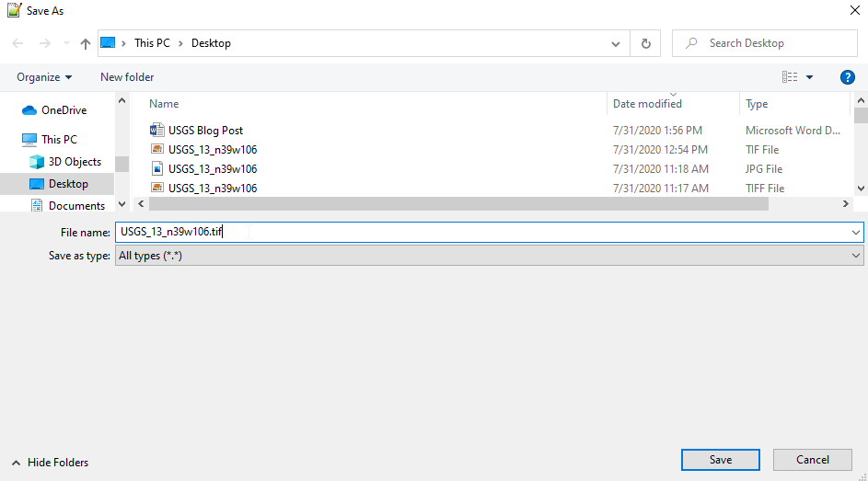868x481 pixels.
Task: Open the File name history dropdown arrow
Action: [x=856, y=233]
